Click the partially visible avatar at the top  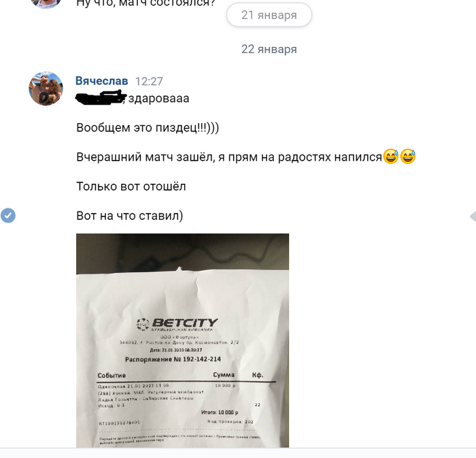point(46,3)
